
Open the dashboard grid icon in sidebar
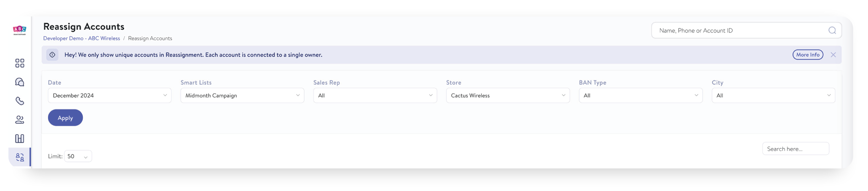click(x=20, y=63)
